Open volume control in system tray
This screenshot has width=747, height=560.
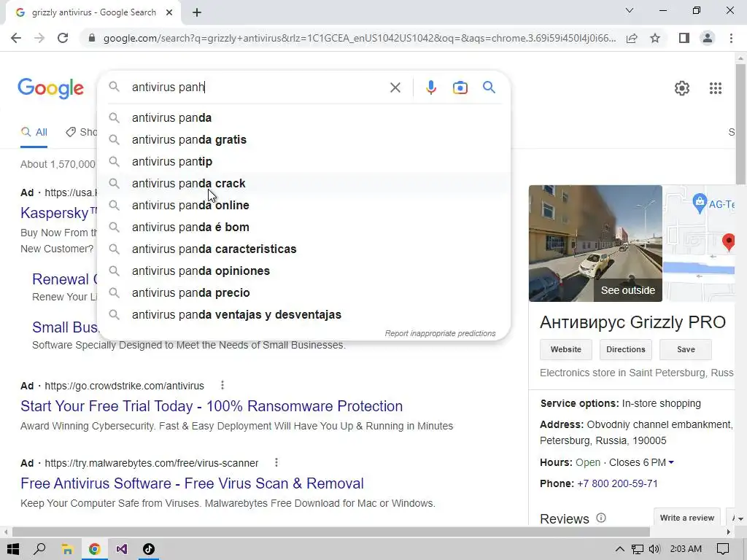coord(654,549)
